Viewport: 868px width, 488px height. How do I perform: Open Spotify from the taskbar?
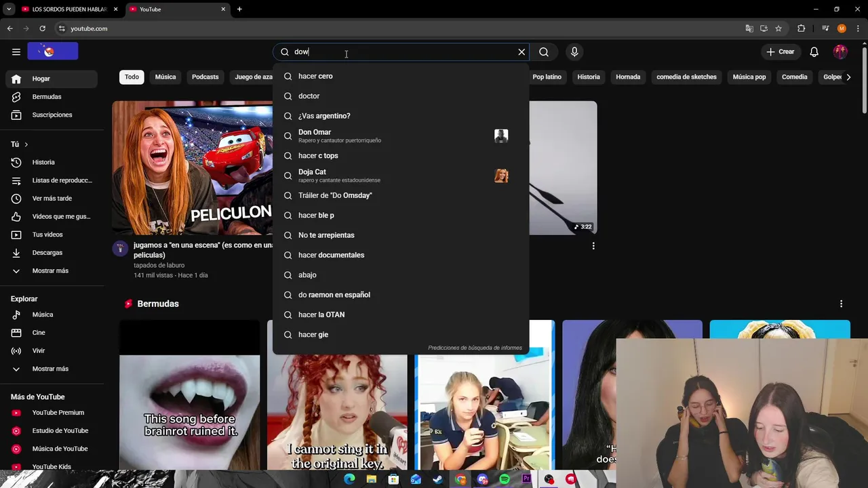tap(505, 479)
